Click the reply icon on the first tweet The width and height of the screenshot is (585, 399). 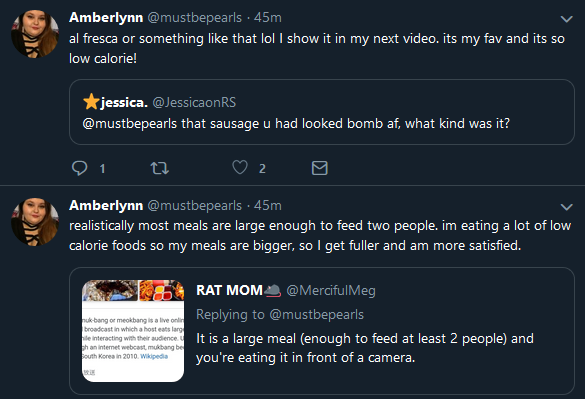(x=79, y=168)
